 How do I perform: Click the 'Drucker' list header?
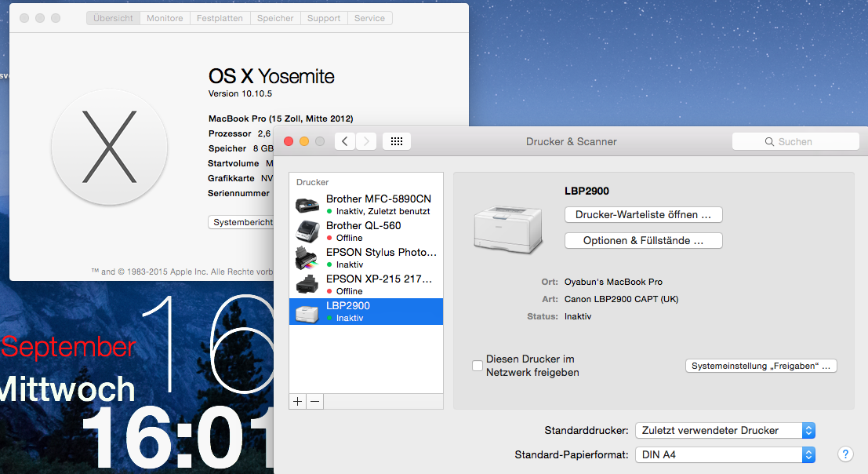312,182
